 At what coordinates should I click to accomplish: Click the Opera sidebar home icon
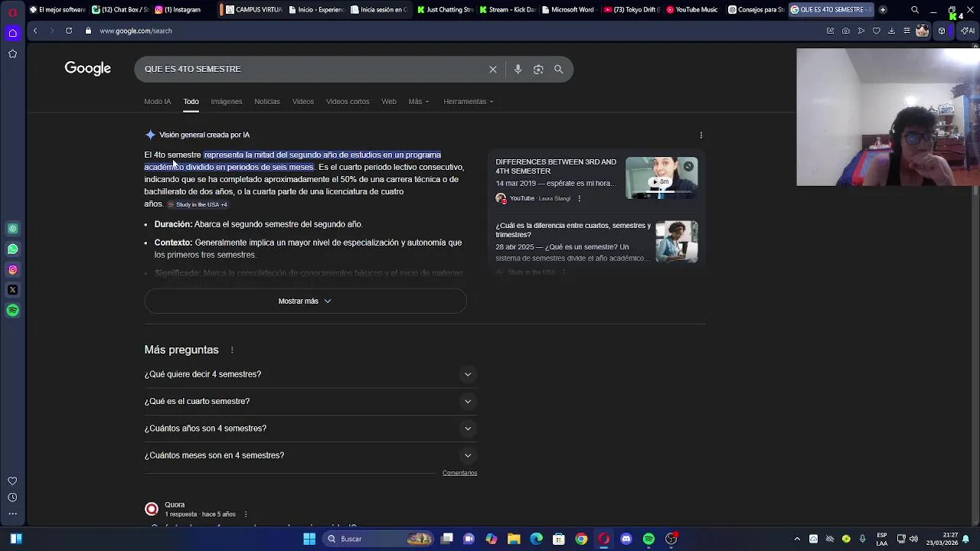coord(12,33)
